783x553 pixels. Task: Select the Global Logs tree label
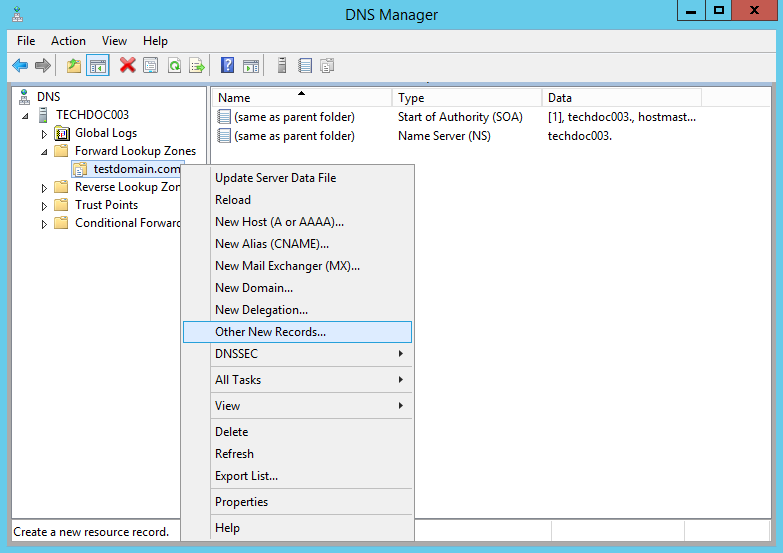click(x=106, y=133)
